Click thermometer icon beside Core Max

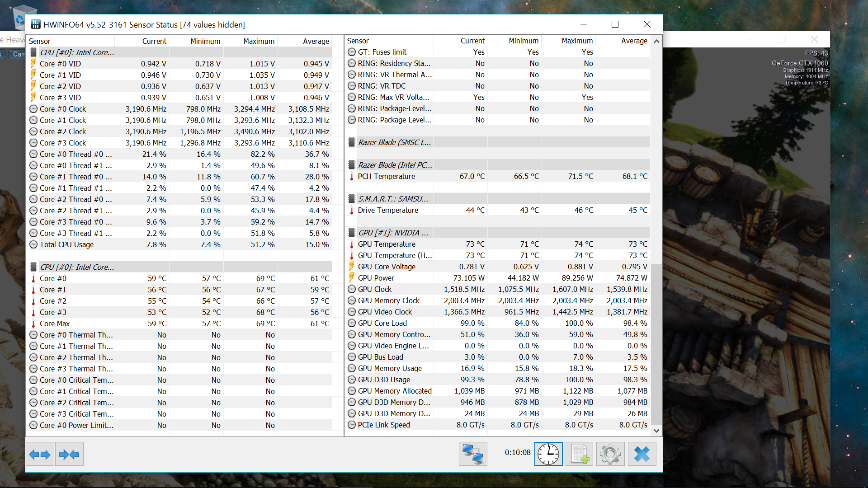[33, 324]
